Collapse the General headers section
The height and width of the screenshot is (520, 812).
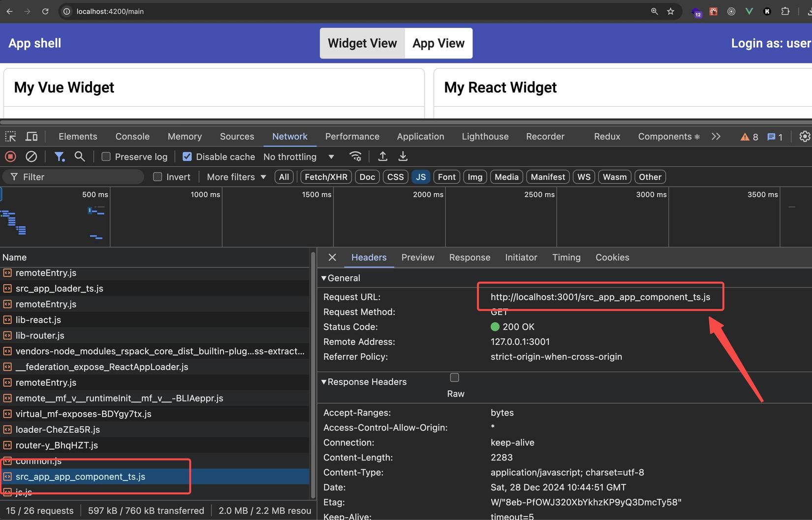click(x=324, y=278)
